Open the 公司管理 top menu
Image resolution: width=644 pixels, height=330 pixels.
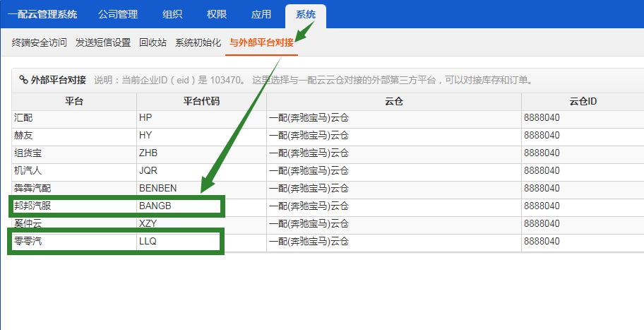click(118, 14)
